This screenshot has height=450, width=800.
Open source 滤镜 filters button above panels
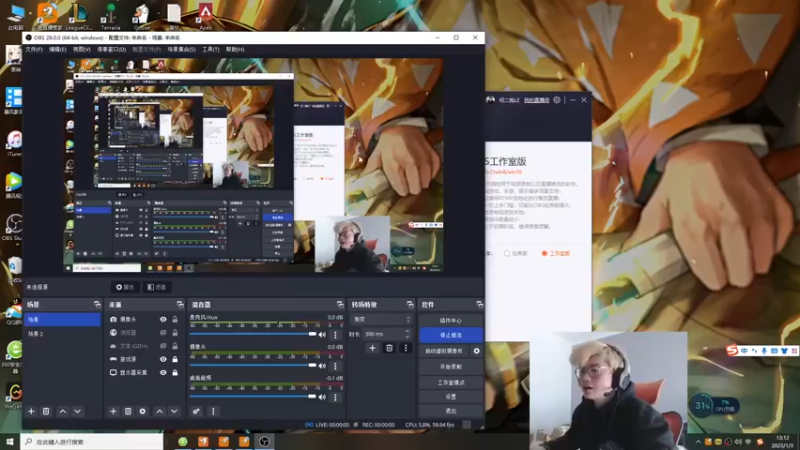click(x=157, y=287)
